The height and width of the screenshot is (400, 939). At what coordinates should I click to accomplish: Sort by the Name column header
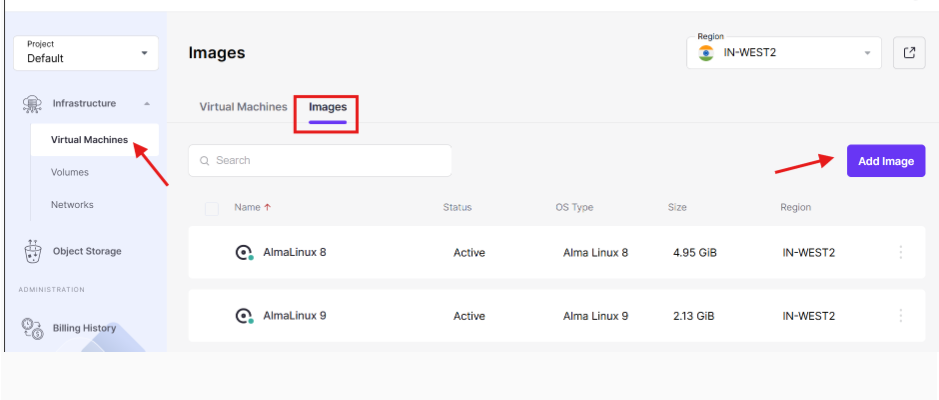pyautogui.click(x=247, y=207)
